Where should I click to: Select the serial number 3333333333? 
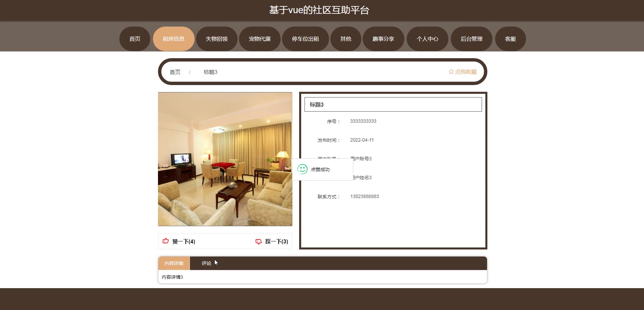[363, 121]
